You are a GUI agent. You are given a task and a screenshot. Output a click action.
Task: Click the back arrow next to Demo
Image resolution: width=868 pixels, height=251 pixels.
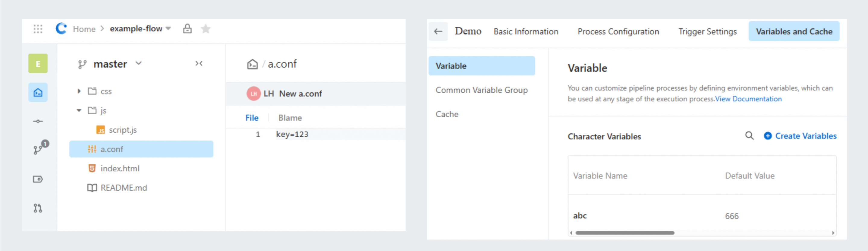438,31
